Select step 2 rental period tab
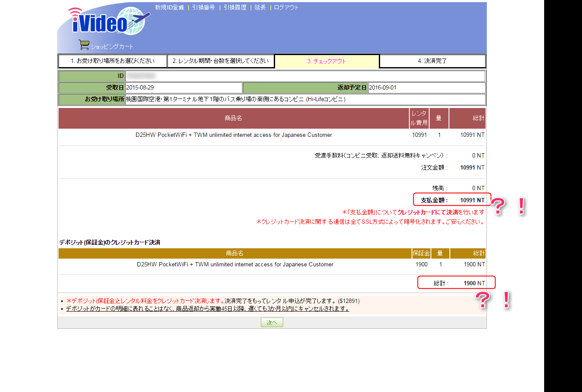582x392 pixels. click(x=220, y=61)
